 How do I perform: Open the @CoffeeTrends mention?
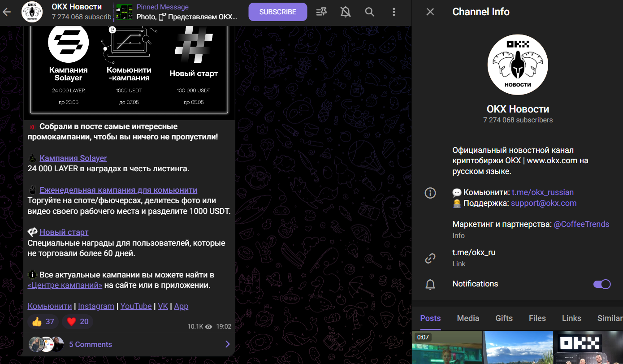(x=582, y=224)
